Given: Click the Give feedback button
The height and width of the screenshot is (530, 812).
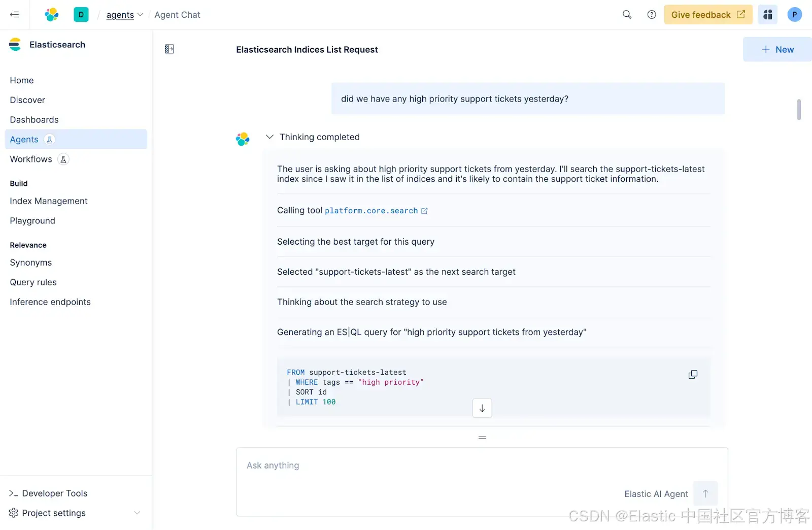Looking at the screenshot, I should (x=708, y=15).
